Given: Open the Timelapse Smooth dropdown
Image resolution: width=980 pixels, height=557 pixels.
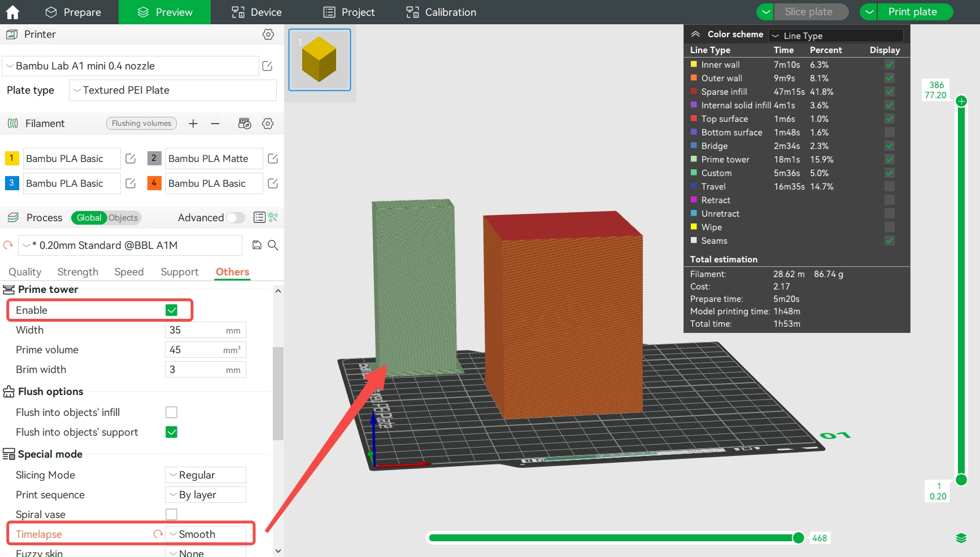Looking at the screenshot, I should click(206, 534).
